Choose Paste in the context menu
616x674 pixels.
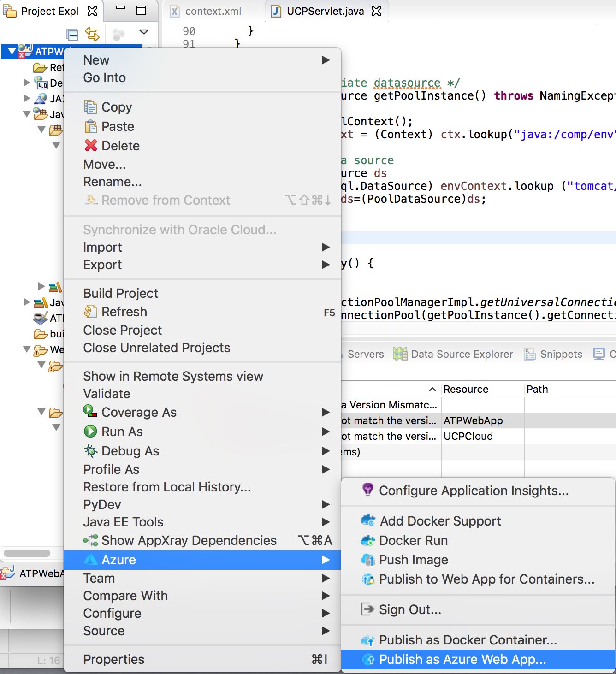(118, 126)
